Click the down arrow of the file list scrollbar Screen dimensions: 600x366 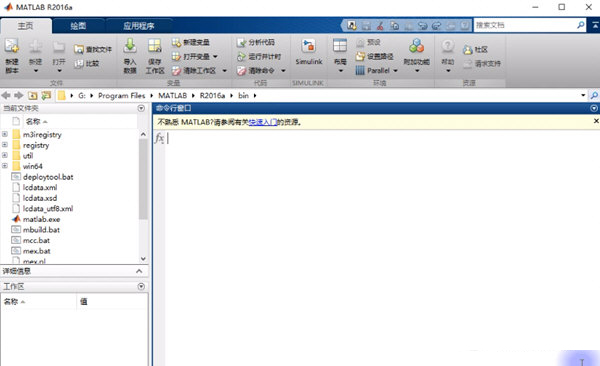click(x=143, y=259)
